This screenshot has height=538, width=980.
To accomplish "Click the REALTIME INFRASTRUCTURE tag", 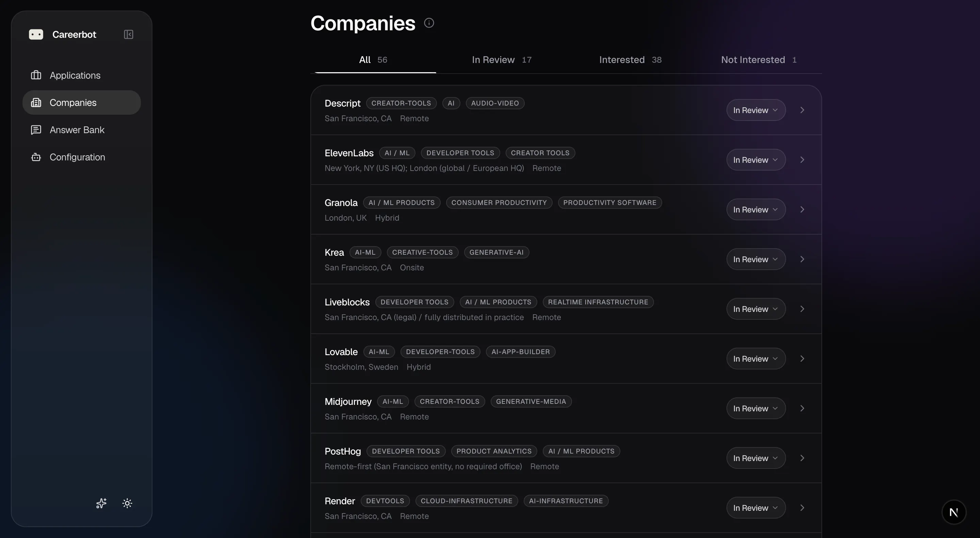I will point(598,302).
